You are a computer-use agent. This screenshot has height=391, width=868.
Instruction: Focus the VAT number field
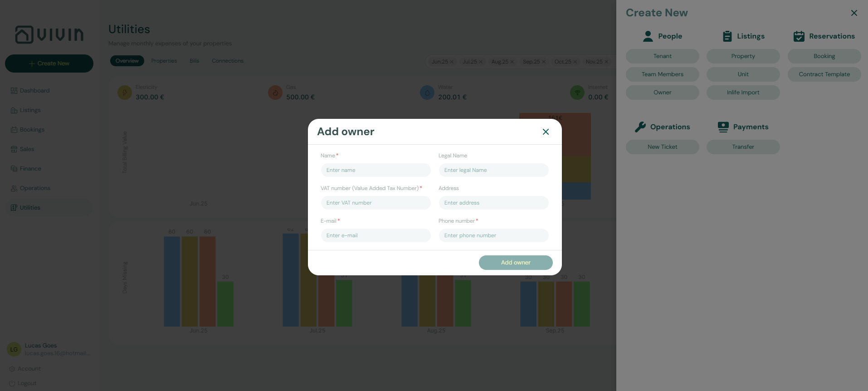point(375,203)
